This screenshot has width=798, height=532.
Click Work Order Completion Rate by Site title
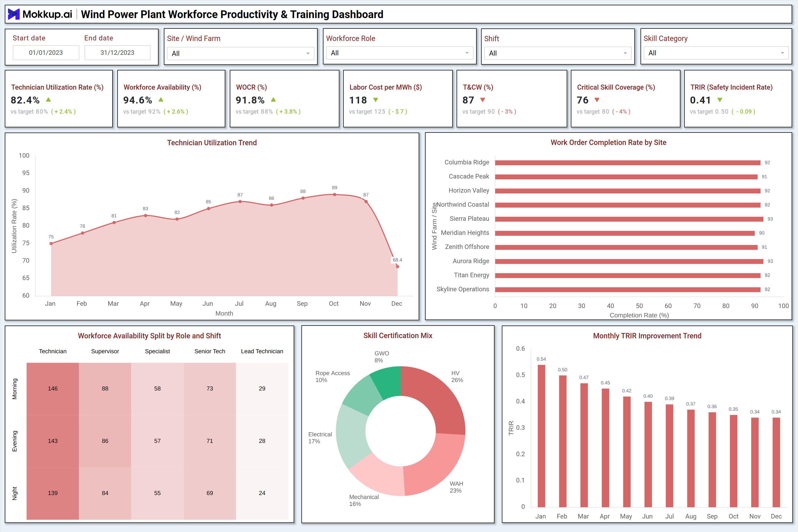[x=608, y=143]
